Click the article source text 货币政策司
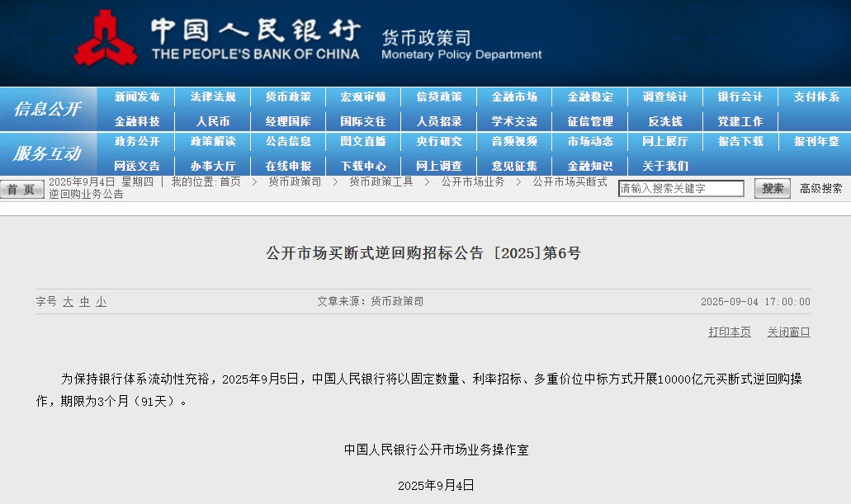The image size is (851, 504). coord(397,301)
